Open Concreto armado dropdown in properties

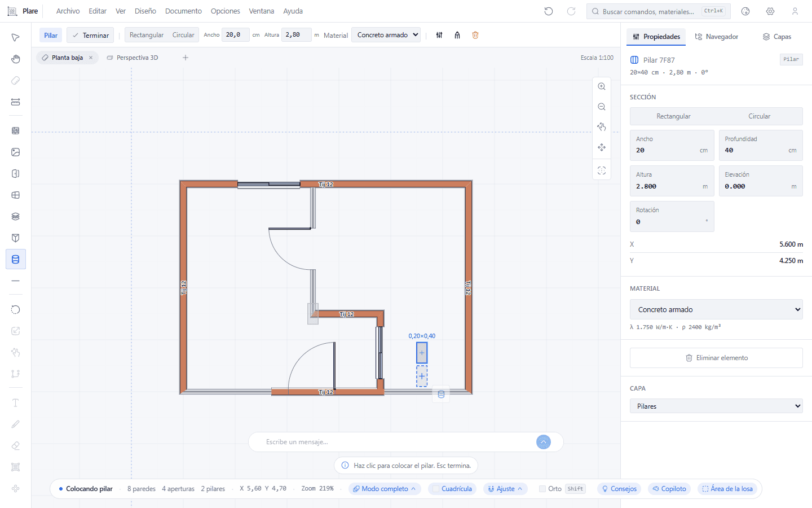click(x=716, y=309)
